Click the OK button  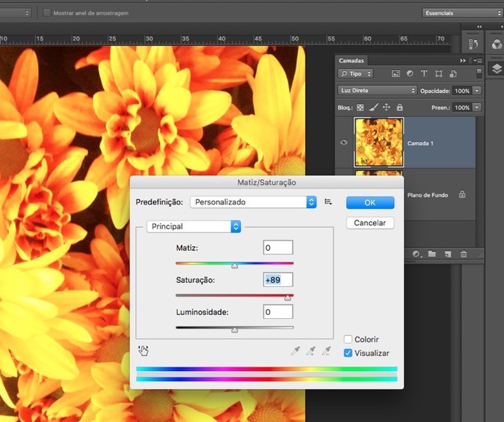click(x=370, y=203)
